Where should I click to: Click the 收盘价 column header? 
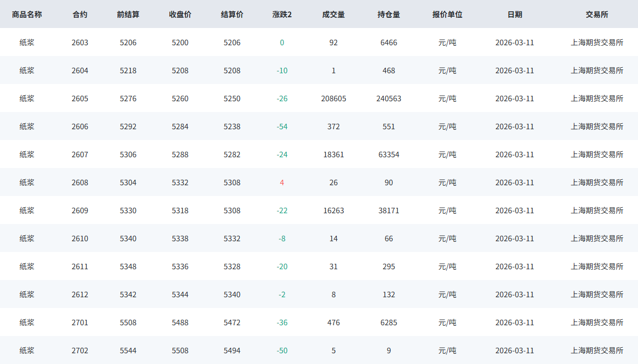point(180,15)
